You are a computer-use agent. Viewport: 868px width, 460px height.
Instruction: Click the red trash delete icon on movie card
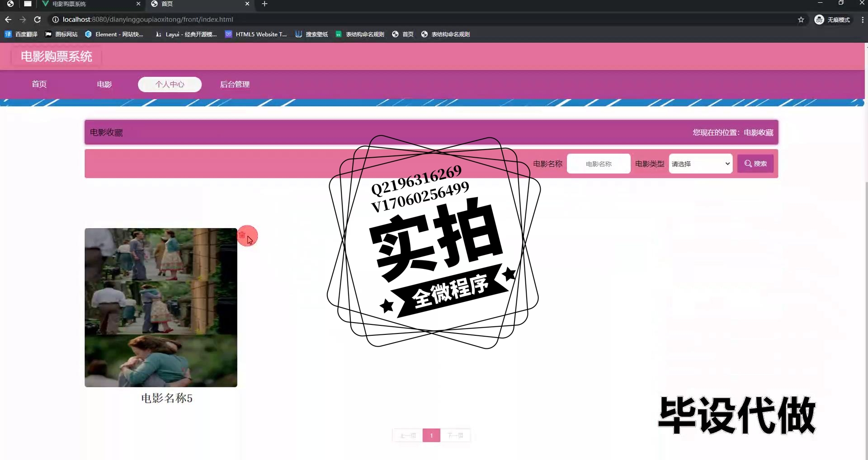tap(242, 235)
